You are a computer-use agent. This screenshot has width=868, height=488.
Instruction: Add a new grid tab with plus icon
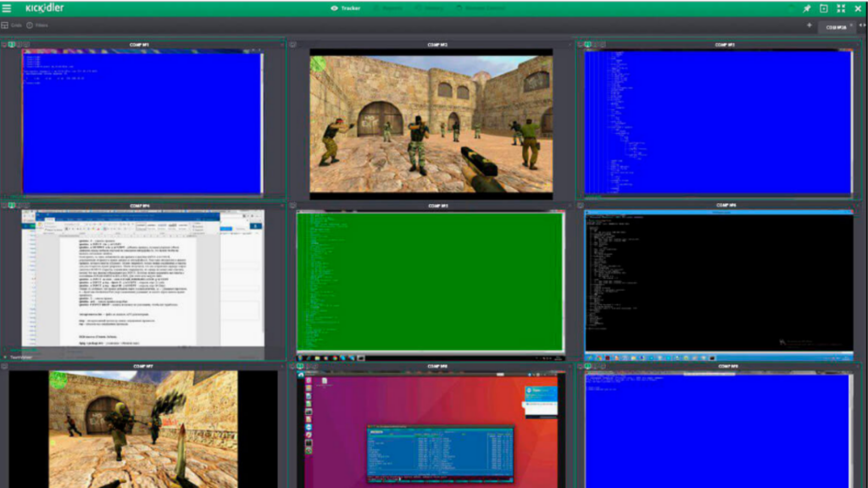pos(810,25)
